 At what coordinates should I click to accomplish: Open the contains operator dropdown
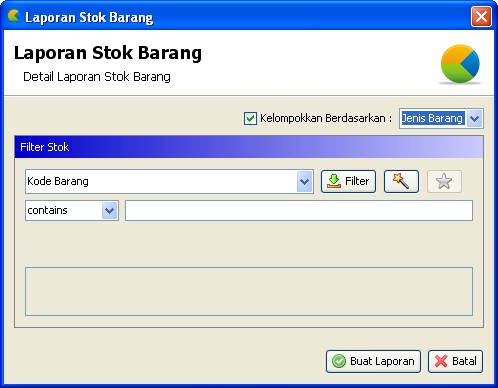pyautogui.click(x=110, y=211)
